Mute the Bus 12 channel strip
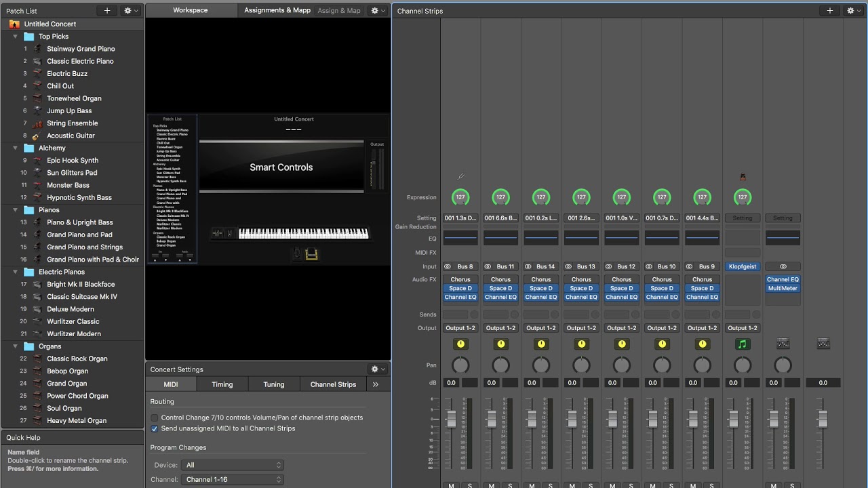The image size is (868, 488). (612, 485)
